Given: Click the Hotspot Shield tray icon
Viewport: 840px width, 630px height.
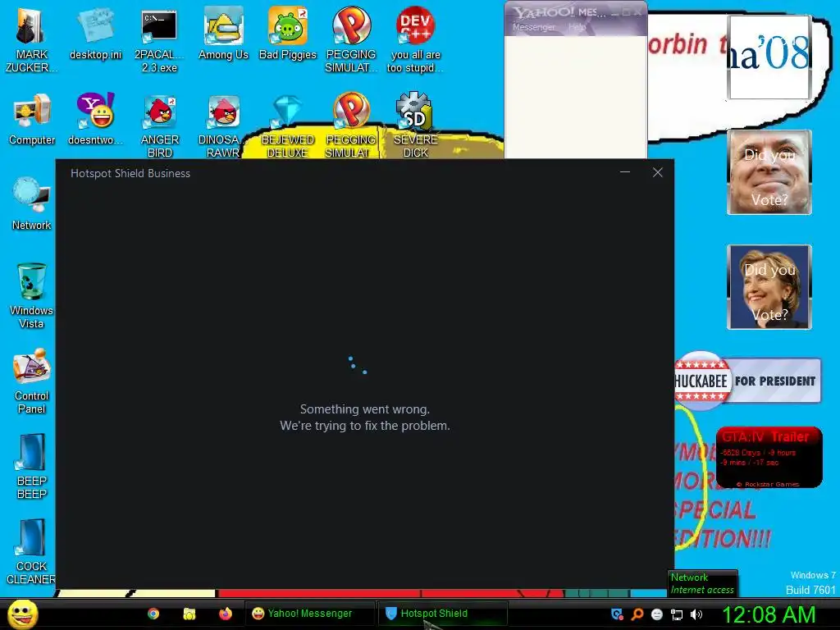Looking at the screenshot, I should 617,614.
